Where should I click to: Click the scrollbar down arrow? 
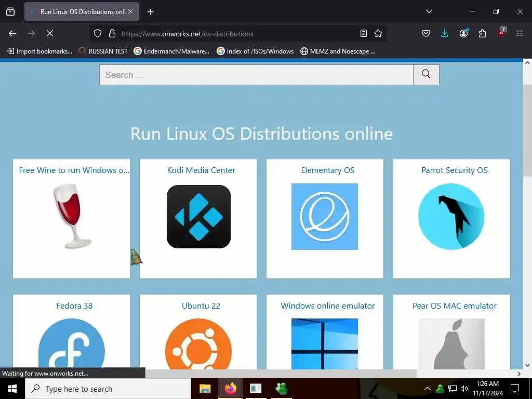click(x=527, y=365)
